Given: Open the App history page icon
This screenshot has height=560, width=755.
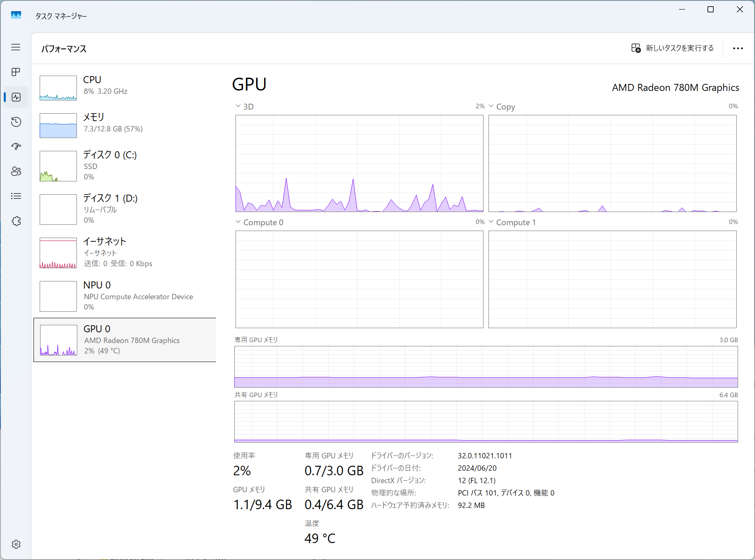Looking at the screenshot, I should coord(16,122).
